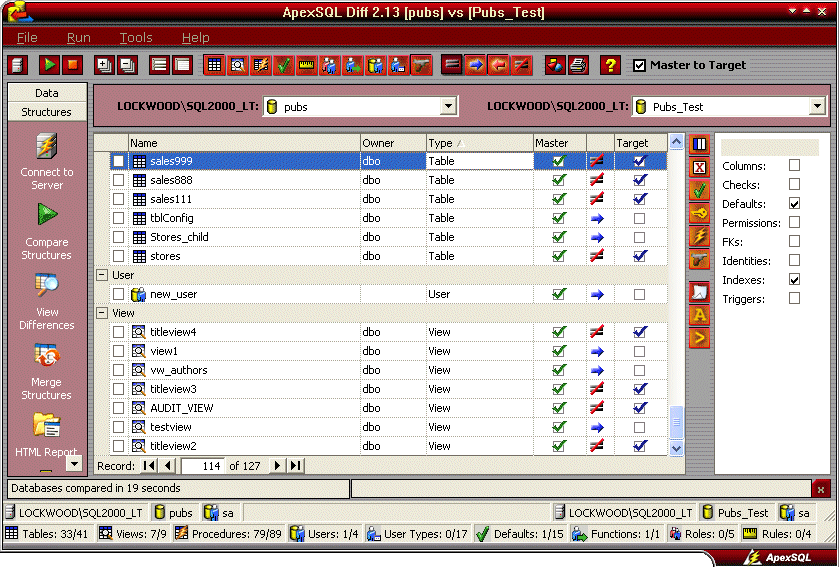Go to the last record navigation button

pyautogui.click(x=295, y=466)
